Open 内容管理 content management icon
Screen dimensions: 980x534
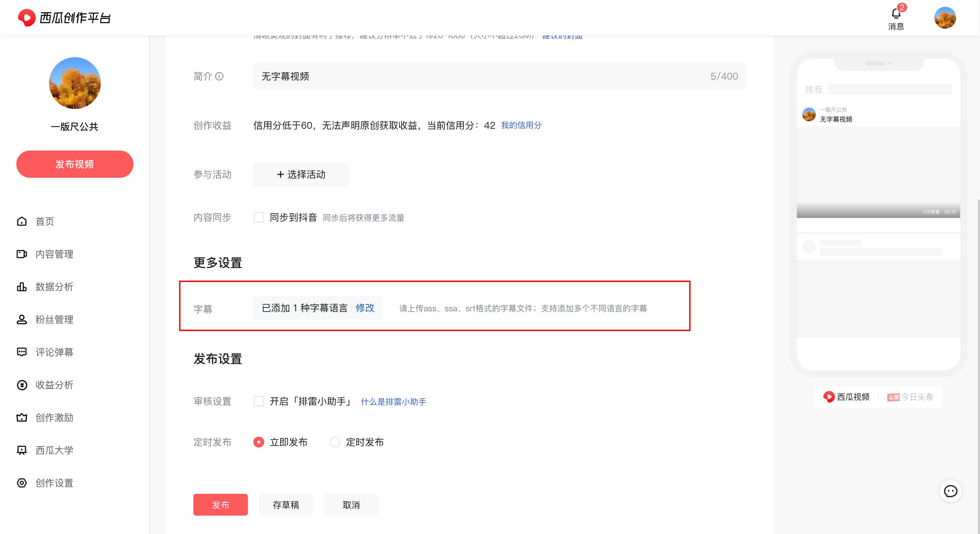[22, 254]
